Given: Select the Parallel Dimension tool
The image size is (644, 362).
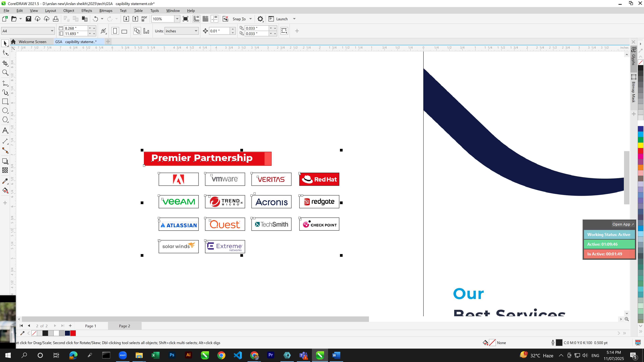Looking at the screenshot, I should (5, 141).
